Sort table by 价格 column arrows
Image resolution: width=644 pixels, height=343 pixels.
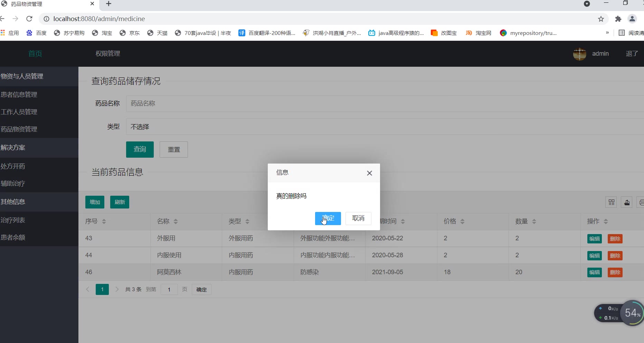coord(462,221)
